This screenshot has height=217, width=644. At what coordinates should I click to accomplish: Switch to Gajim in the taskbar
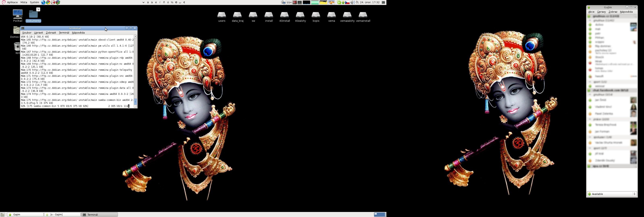pos(25,215)
